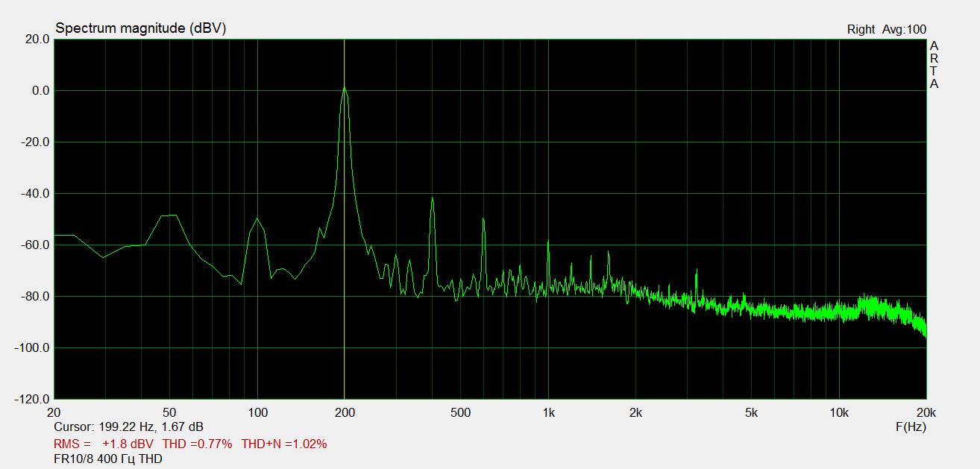Click the '1k' frequency axis label
Viewport: 980px width, 469px height.
(548, 413)
